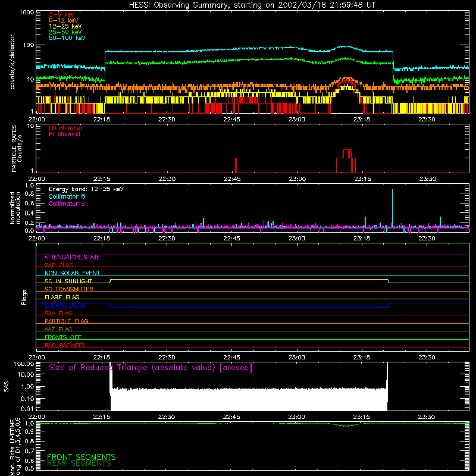Screen dimensions: 476x476
Task: Click the Normalized modulation axis title
Action: point(15,208)
